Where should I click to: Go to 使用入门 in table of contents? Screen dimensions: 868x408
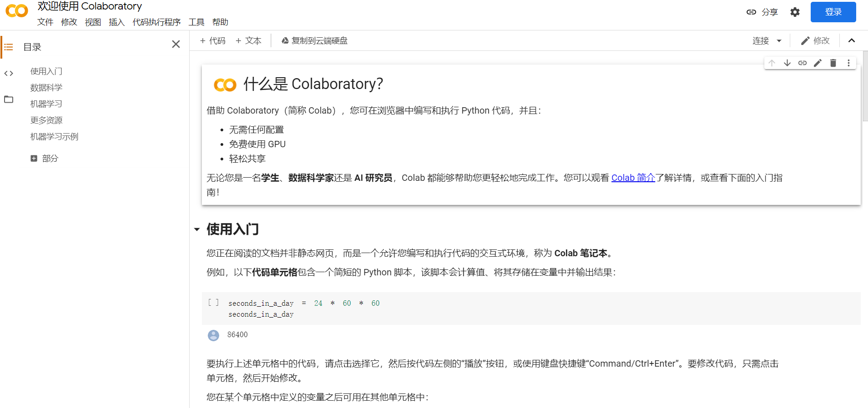pyautogui.click(x=46, y=71)
